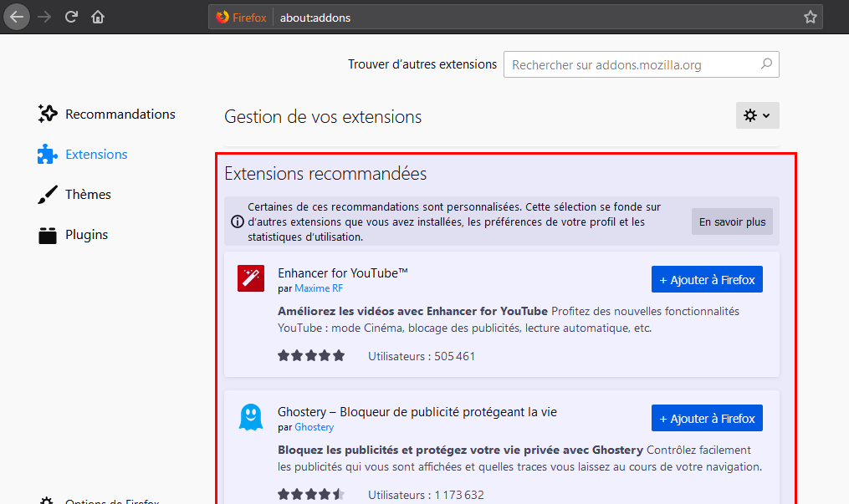This screenshot has height=504, width=849.
Task: Click the reload page icon
Action: tap(72, 17)
